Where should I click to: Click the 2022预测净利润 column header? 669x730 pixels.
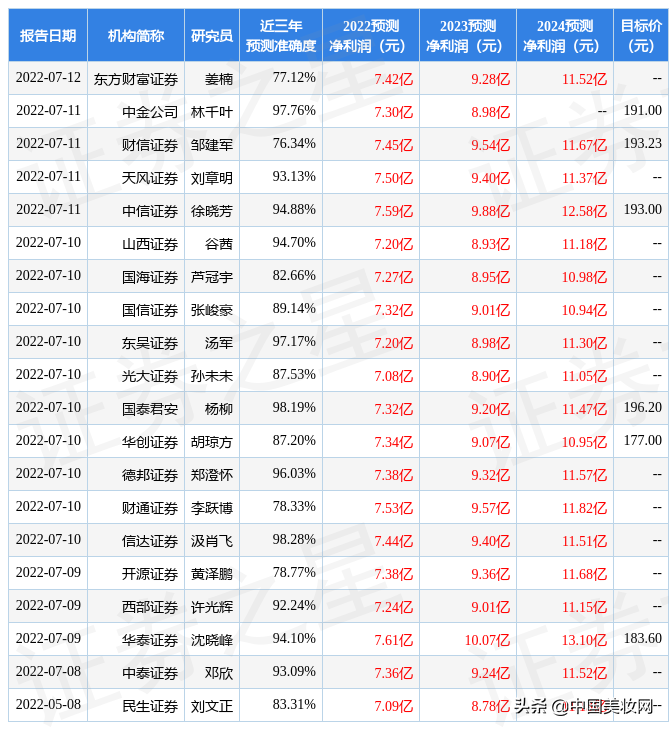pyautogui.click(x=371, y=35)
